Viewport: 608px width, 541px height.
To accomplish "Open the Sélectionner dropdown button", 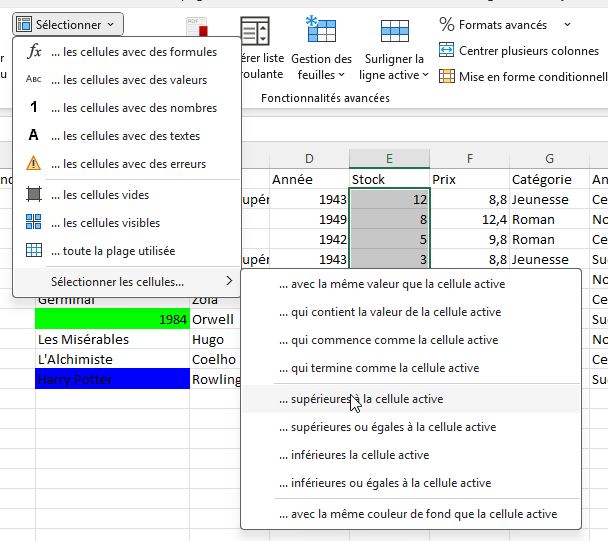I will pyautogui.click(x=68, y=24).
